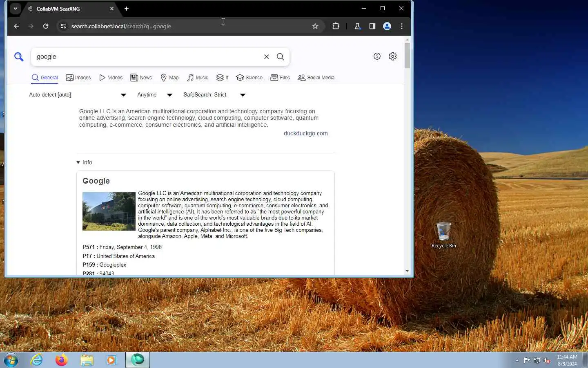Open the tab search dropdown arrow
Image resolution: width=588 pixels, height=368 pixels.
(x=15, y=9)
